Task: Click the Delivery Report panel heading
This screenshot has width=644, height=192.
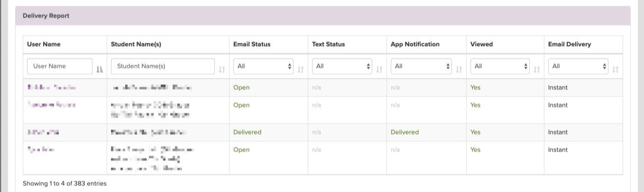Action: [46, 16]
